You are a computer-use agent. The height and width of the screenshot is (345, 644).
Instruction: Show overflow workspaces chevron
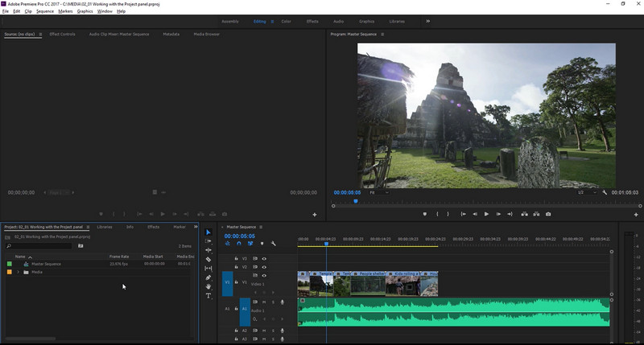tap(428, 22)
